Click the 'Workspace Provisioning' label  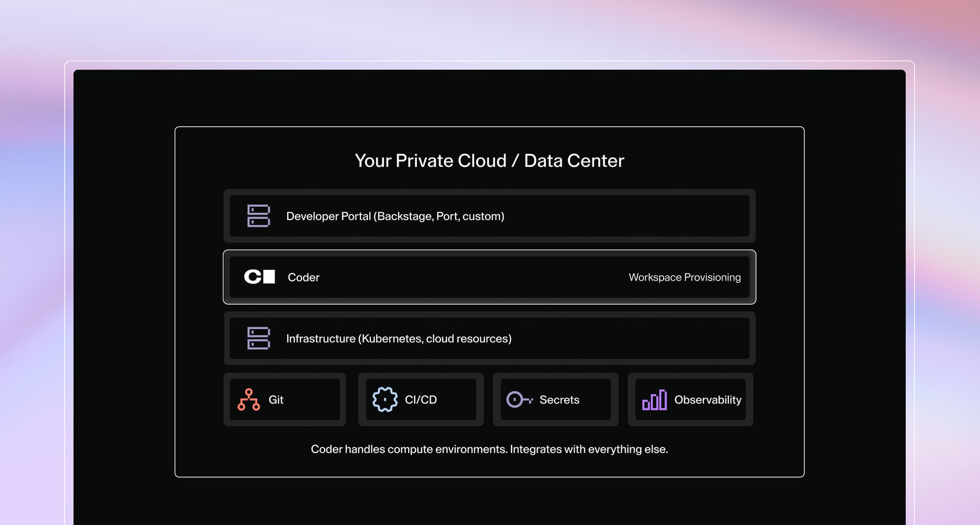coord(685,277)
